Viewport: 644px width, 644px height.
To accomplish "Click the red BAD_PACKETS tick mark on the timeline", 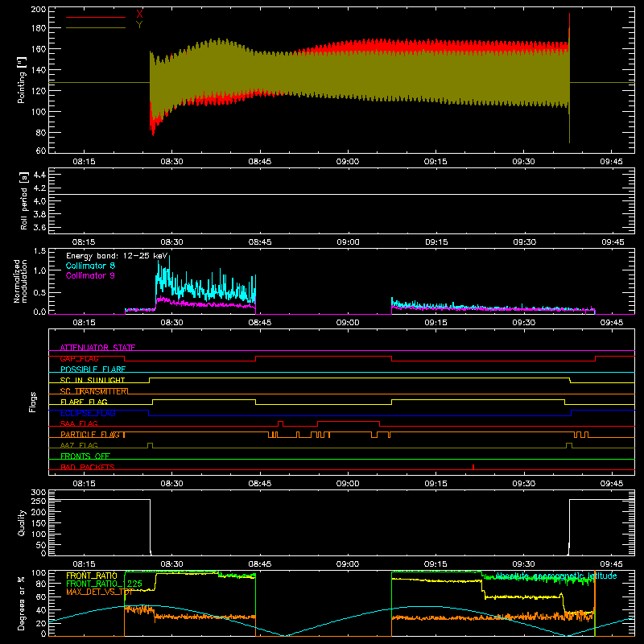I will (473, 467).
